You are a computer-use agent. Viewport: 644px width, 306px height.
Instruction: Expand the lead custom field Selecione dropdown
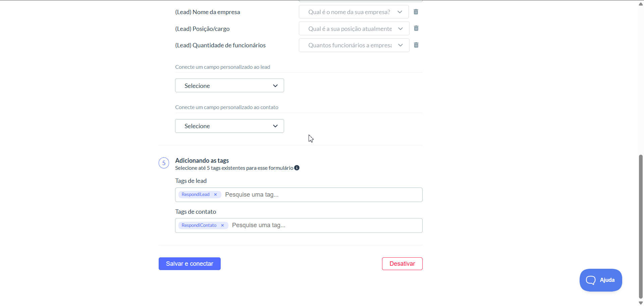click(x=229, y=86)
